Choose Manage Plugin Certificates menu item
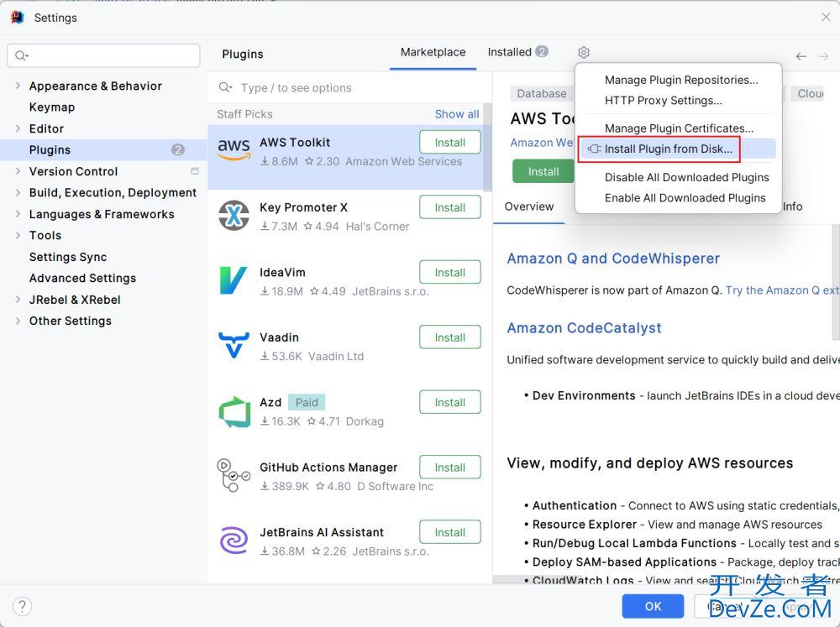Viewport: 840px width, 627px height. coord(679,128)
